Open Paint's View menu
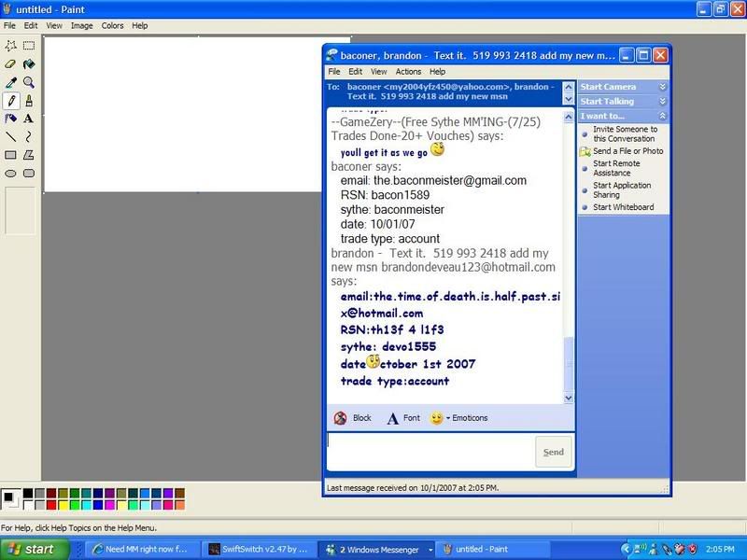 [x=54, y=26]
